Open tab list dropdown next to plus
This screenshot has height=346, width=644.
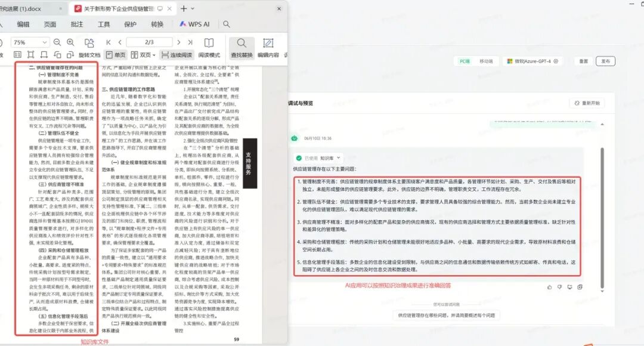pyautogui.click(x=193, y=8)
